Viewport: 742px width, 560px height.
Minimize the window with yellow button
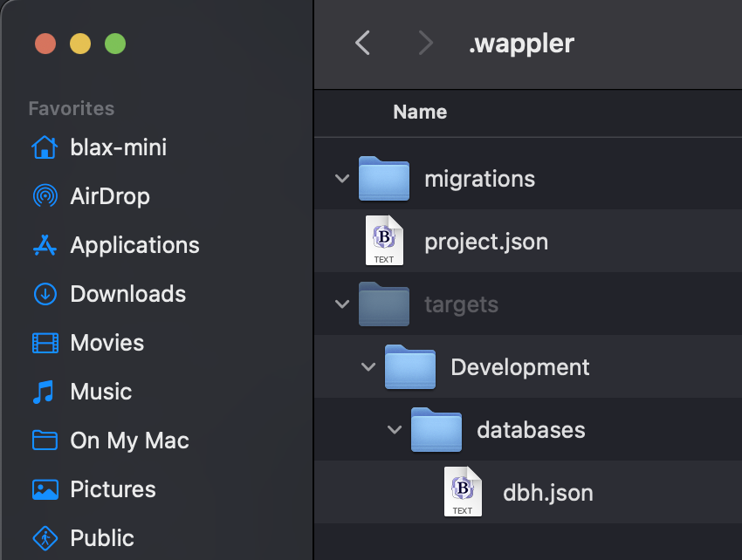[80, 44]
